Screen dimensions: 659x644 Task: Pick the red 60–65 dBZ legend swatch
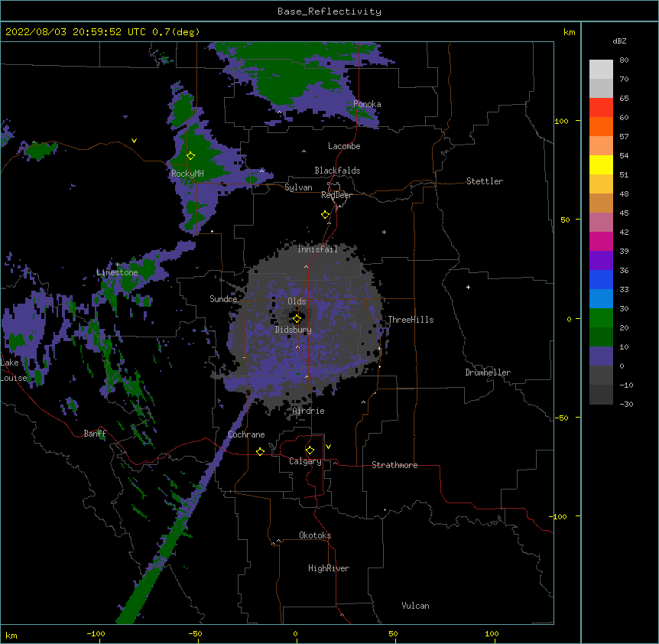coord(601,108)
